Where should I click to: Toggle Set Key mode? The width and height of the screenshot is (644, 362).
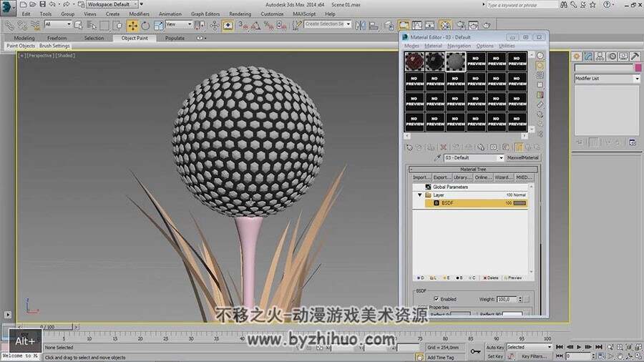coord(495,357)
